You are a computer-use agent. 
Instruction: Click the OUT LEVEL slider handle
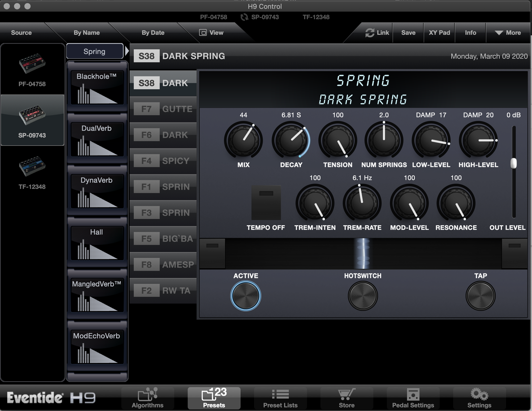point(513,163)
